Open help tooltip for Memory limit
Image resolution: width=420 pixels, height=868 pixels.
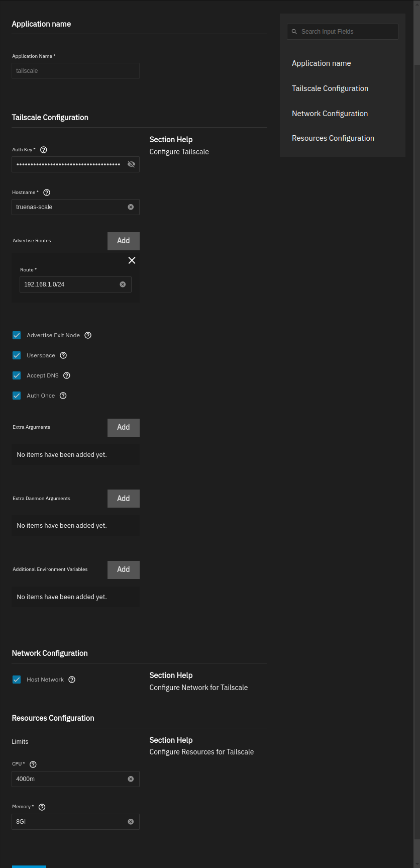[42, 807]
